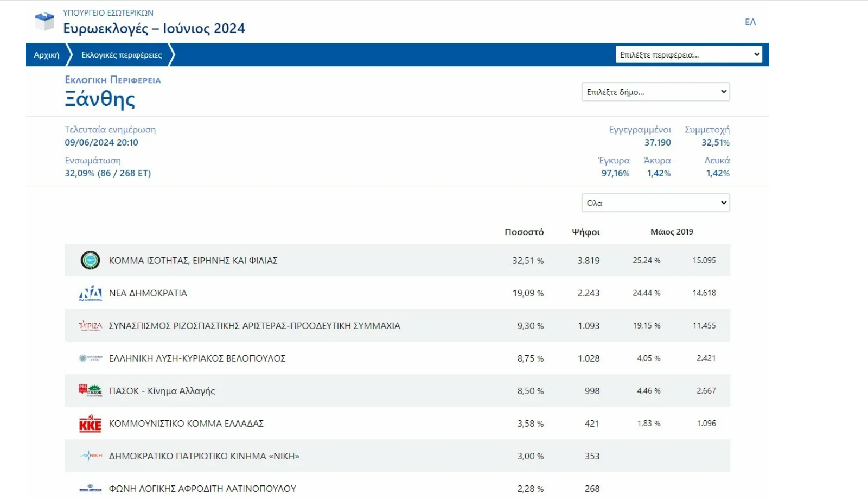Click the 9,30 % value for ΣΥΡΙΖΑ
Screen dimensions: 868x499
531,326
